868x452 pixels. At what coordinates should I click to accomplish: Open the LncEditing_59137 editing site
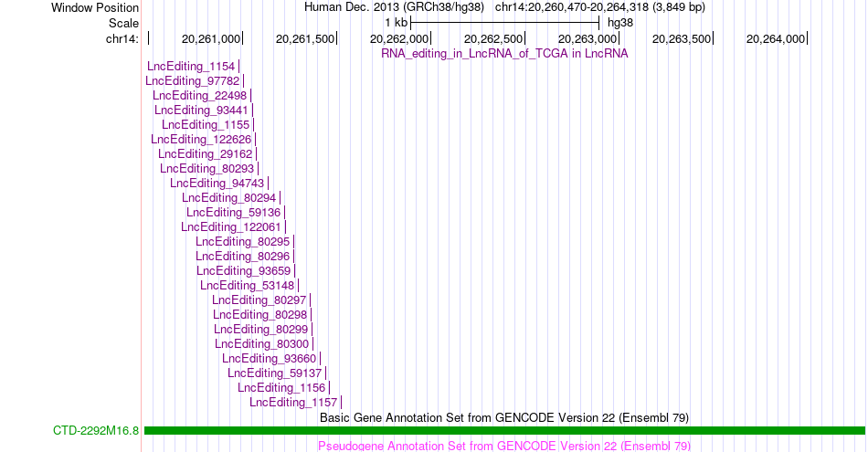click(275, 373)
